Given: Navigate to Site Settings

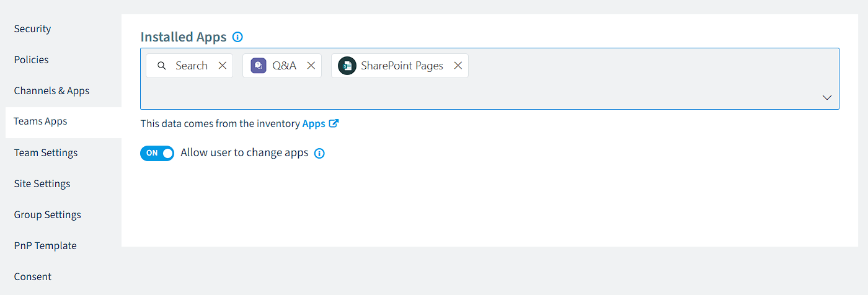Looking at the screenshot, I should [42, 183].
